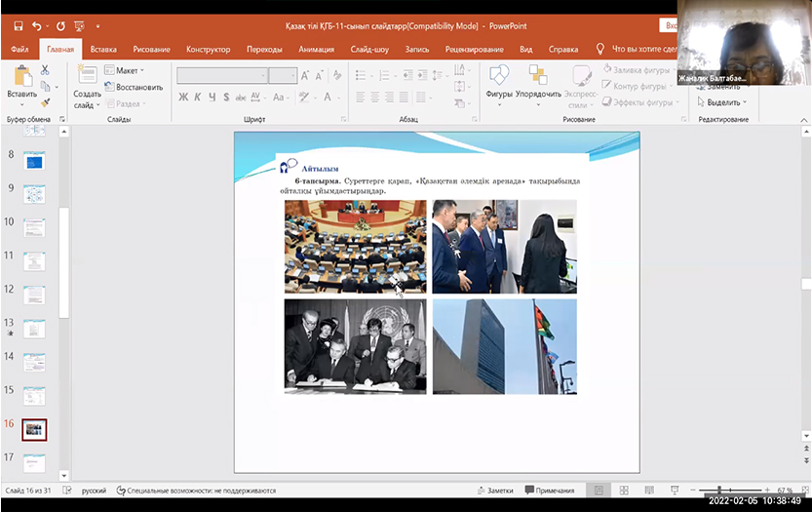Start slideshow from status bar icon

tap(674, 491)
